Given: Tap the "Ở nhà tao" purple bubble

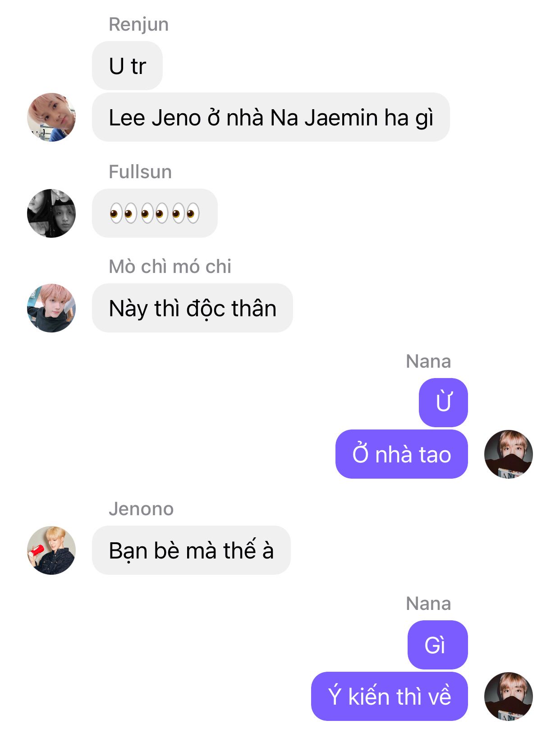Looking at the screenshot, I should 402,454.
